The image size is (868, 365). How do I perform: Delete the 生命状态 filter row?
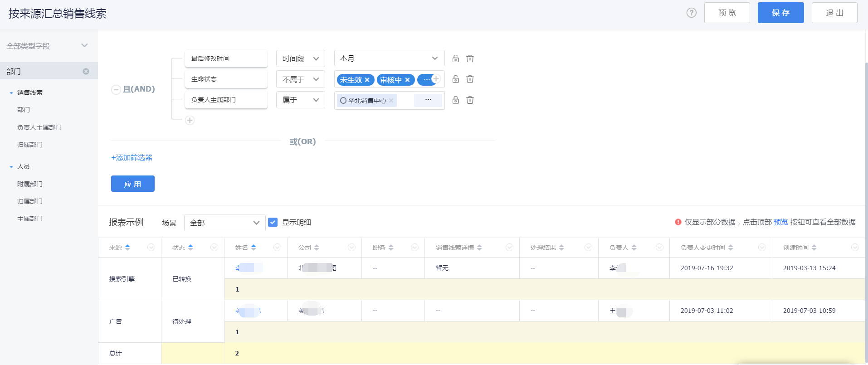click(x=470, y=79)
